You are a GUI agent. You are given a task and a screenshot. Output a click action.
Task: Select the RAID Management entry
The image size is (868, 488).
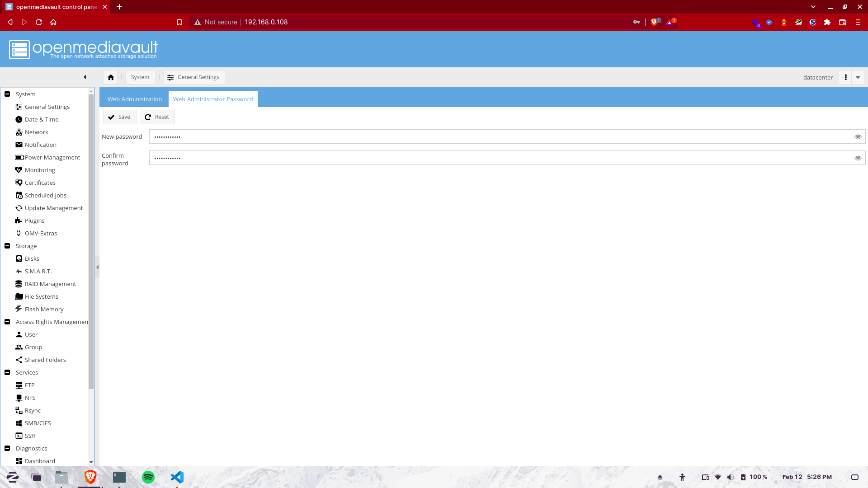click(x=50, y=284)
